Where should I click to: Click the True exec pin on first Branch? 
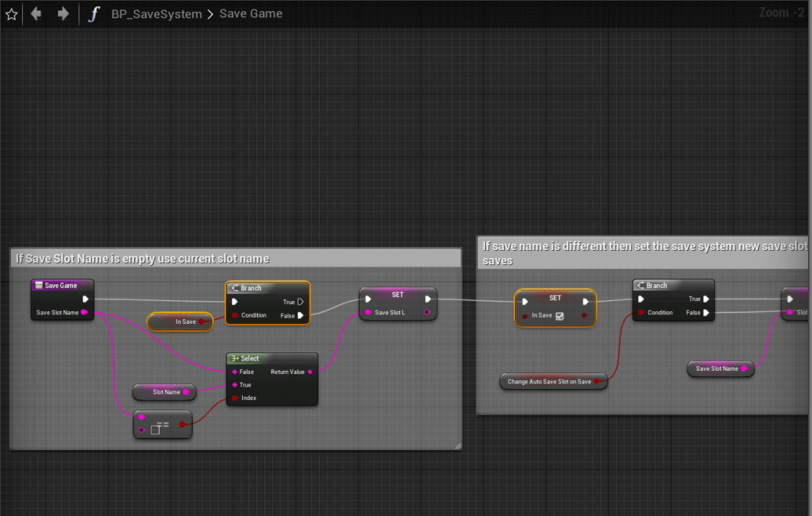click(x=300, y=302)
